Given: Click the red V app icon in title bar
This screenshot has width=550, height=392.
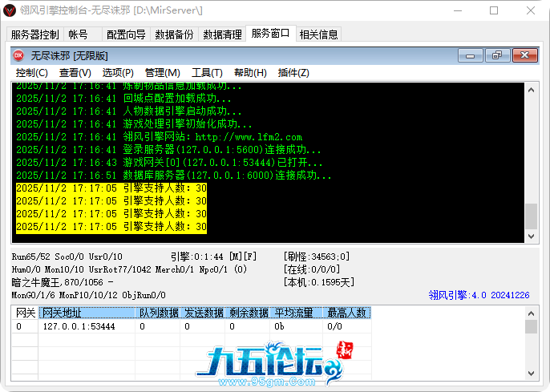Looking at the screenshot, I should pyautogui.click(x=10, y=10).
